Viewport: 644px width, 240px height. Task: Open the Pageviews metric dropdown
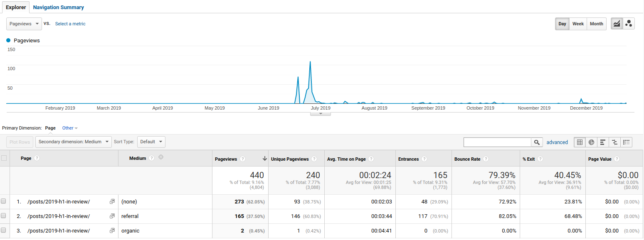point(24,24)
